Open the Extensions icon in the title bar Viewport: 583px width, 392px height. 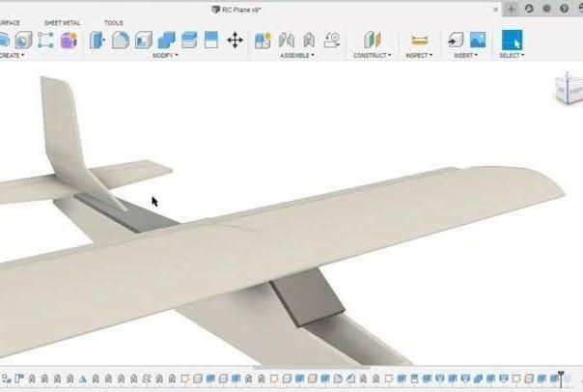pyautogui.click(x=529, y=9)
